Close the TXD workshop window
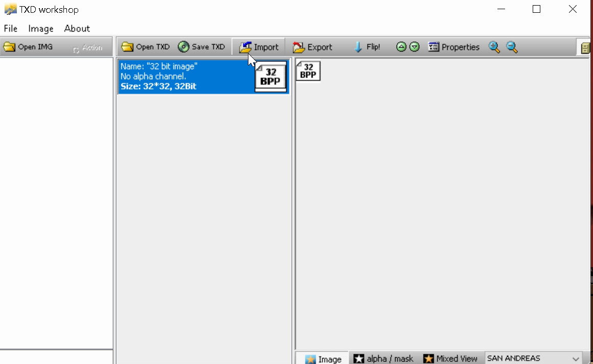The height and width of the screenshot is (364, 593). [x=573, y=9]
